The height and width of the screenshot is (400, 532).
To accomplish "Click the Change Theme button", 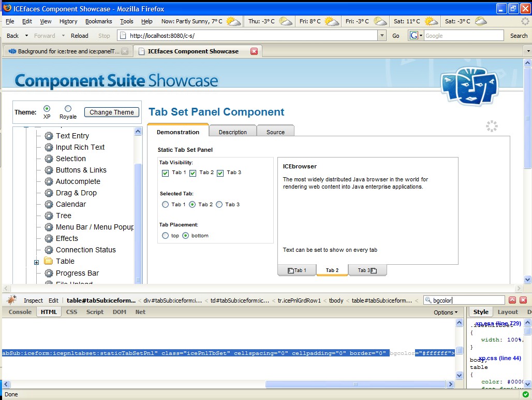I will click(x=112, y=112).
